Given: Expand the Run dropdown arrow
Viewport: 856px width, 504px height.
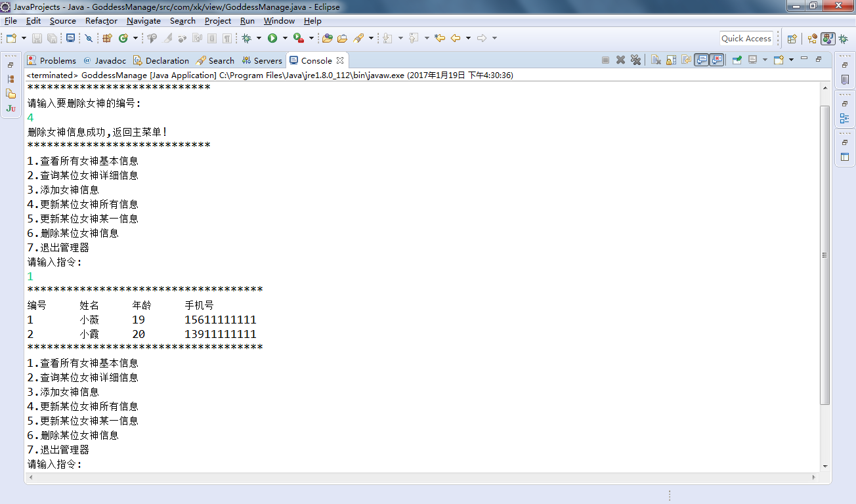Looking at the screenshot, I should tap(285, 38).
